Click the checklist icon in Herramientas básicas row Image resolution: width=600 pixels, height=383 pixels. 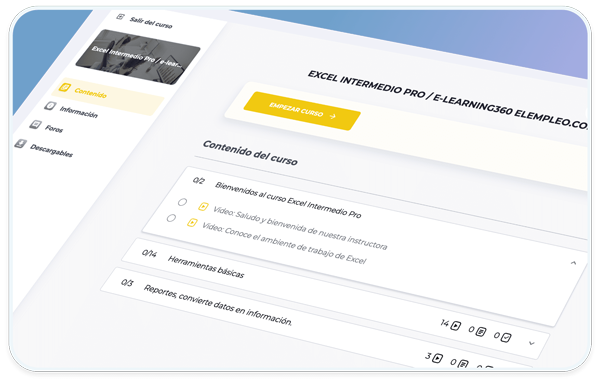coord(506,337)
